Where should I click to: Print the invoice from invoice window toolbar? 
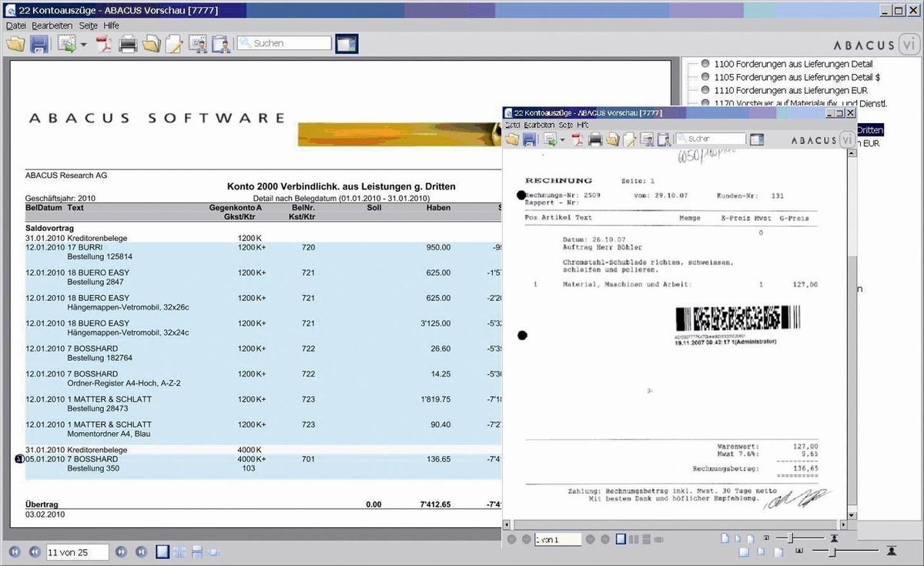[595, 139]
